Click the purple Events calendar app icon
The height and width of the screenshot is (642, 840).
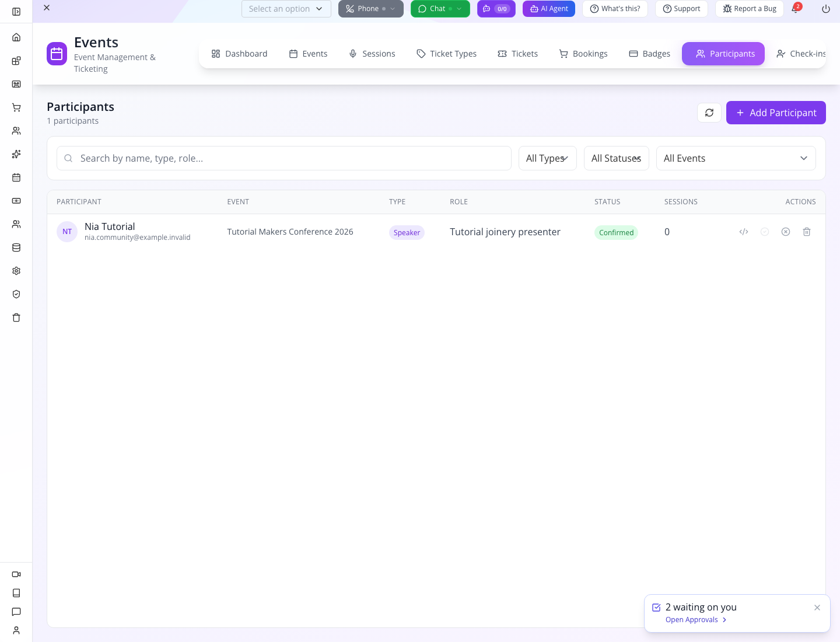(57, 54)
